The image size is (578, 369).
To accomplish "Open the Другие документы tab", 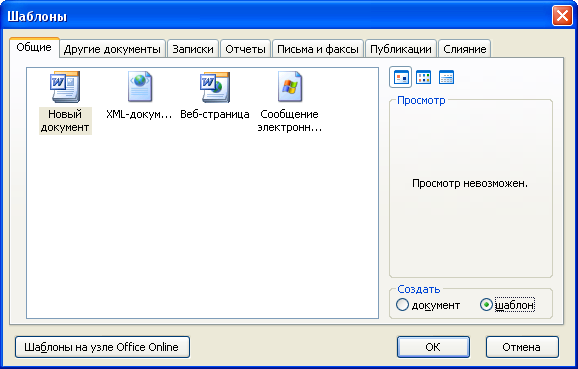I will click(112, 49).
